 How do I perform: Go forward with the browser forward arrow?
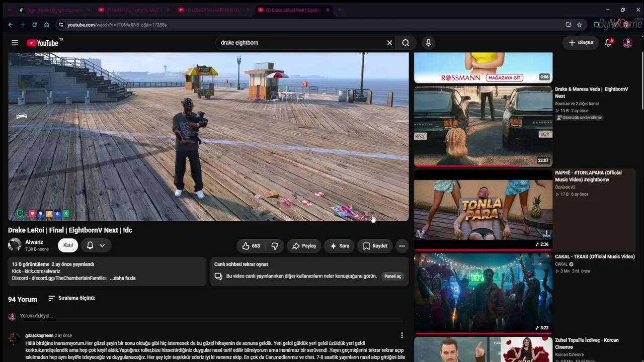pyautogui.click(x=22, y=25)
